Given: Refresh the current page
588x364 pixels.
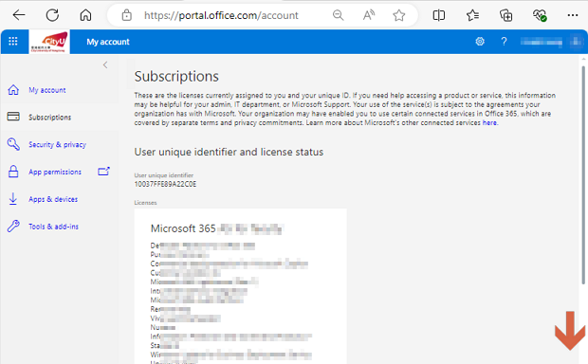Looking at the screenshot, I should (x=52, y=15).
